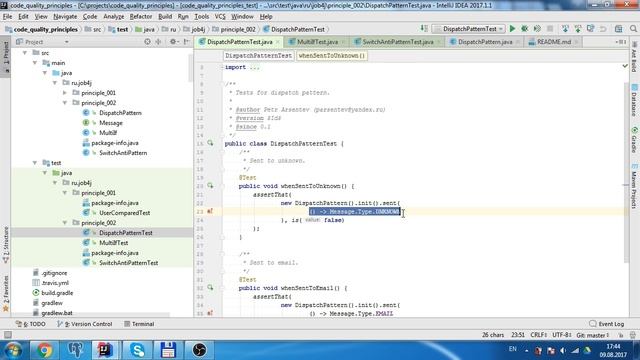Toggle the Ant Build side panel
The image size is (640, 360).
(634, 57)
